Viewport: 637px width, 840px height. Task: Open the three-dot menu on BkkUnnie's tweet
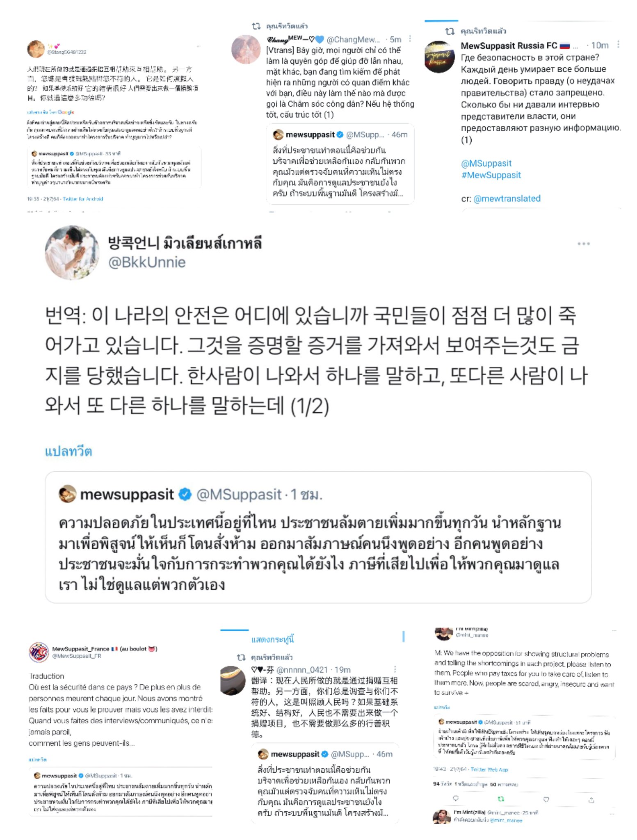[x=583, y=244]
